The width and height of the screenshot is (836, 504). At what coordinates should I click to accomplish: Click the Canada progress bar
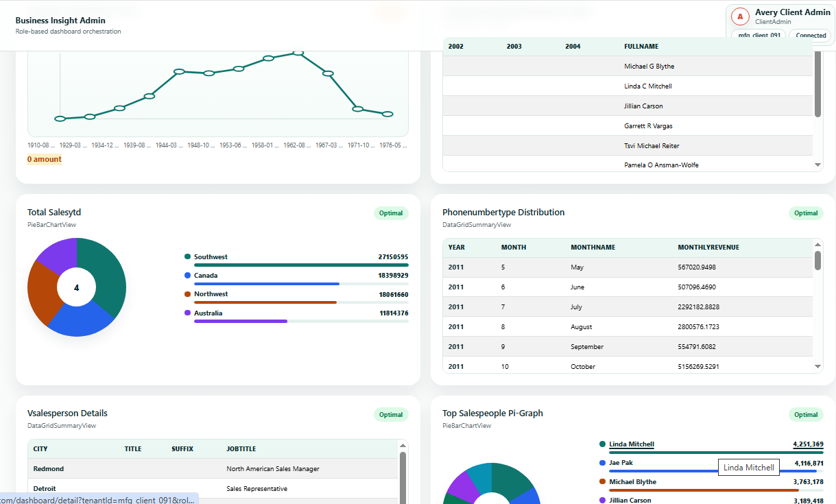(301, 283)
